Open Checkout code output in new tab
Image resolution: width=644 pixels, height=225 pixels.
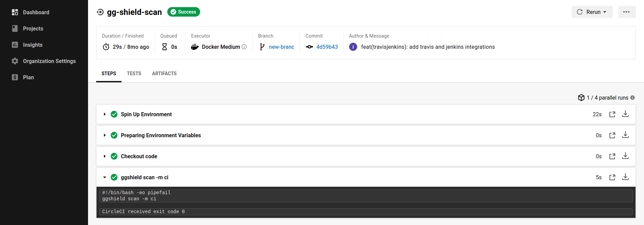pyautogui.click(x=612, y=156)
